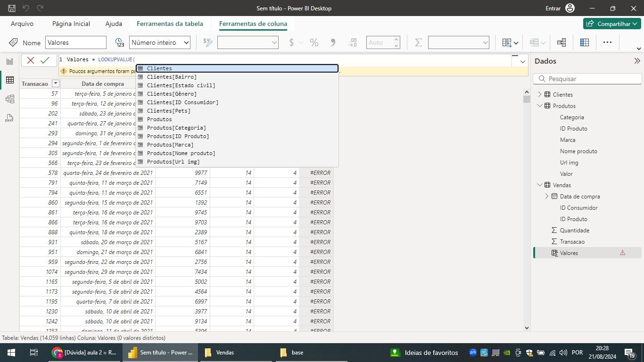
Task: Open the format dropdown in ribbon
Action: coord(248,42)
